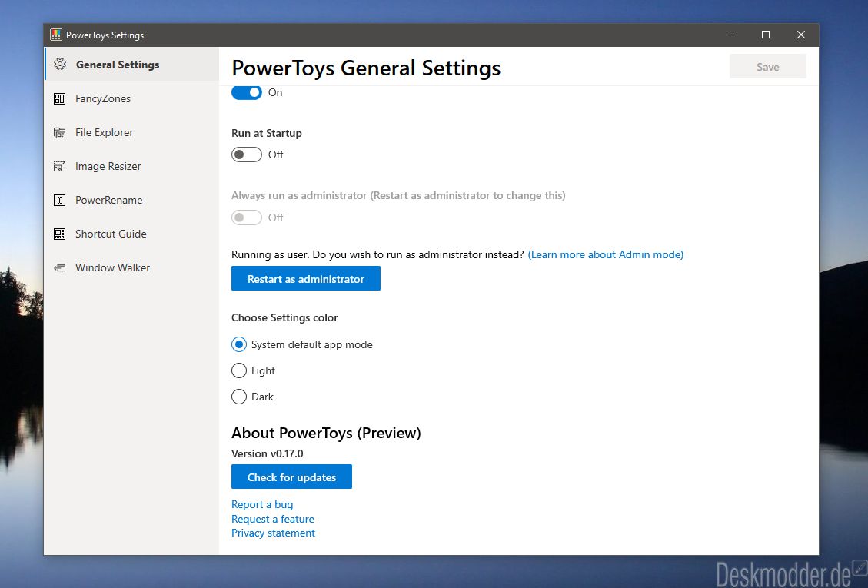Maximize the PowerToys Settings window
Screen dimensions: 868x588
pyautogui.click(x=766, y=35)
